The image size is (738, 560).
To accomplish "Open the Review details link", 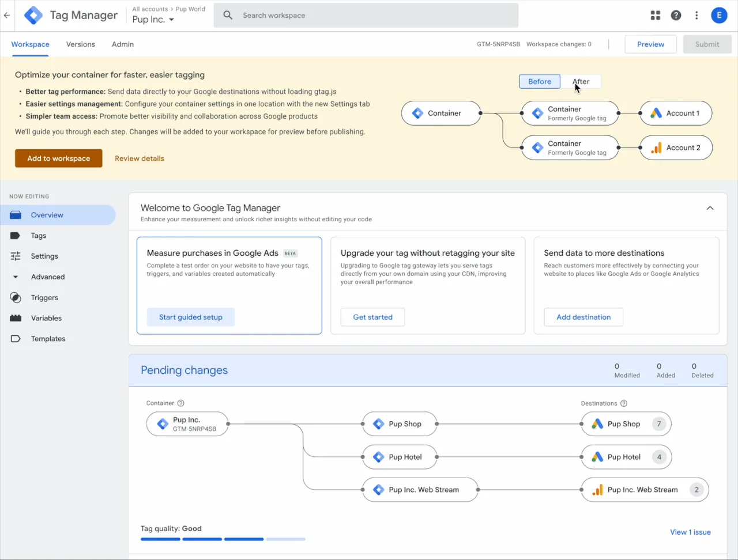I will coord(140,158).
